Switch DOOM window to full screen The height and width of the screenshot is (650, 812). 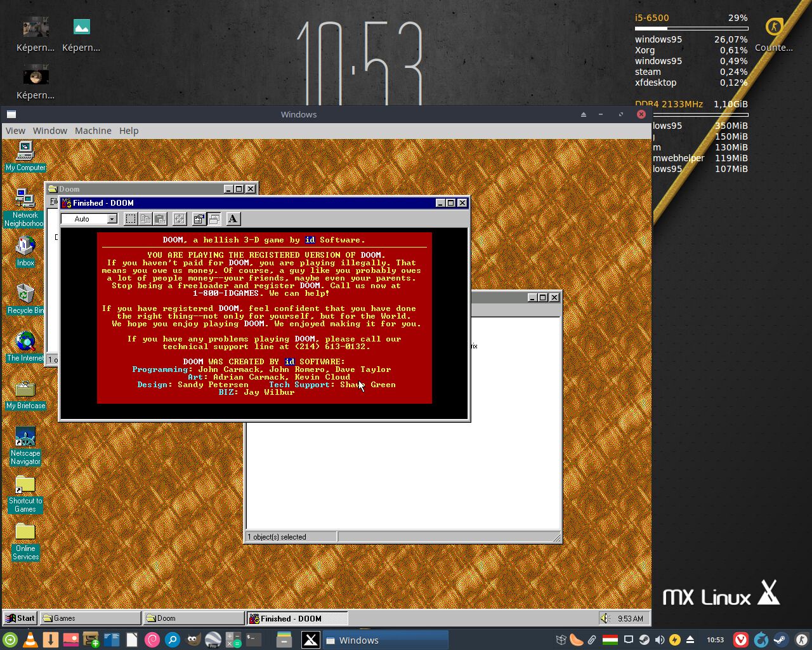tap(180, 219)
